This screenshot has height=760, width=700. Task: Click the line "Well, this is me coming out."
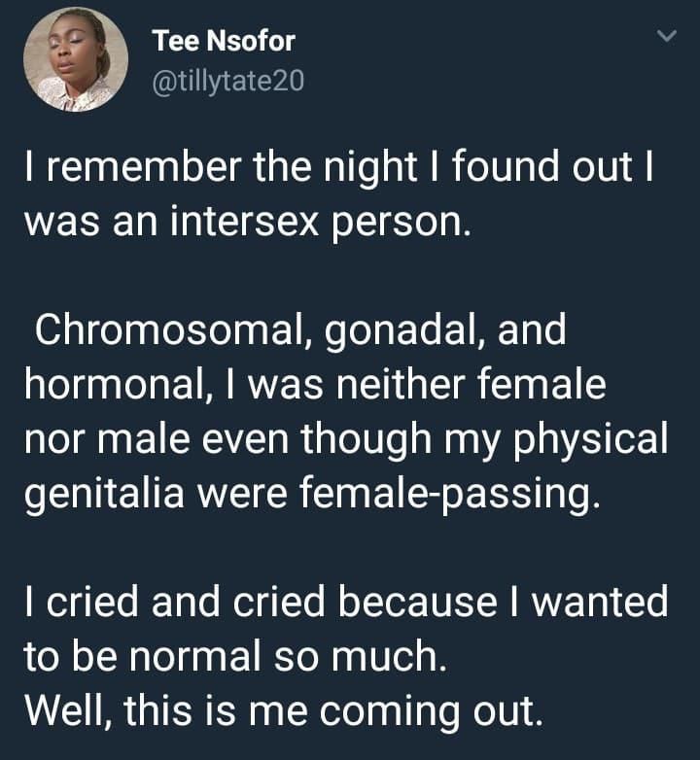point(280,713)
